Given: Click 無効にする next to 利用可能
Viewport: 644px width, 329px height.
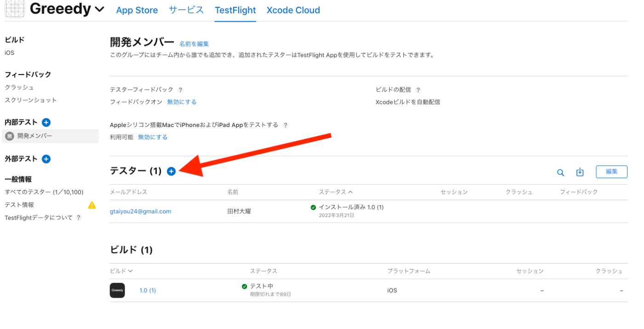Looking at the screenshot, I should [x=153, y=137].
